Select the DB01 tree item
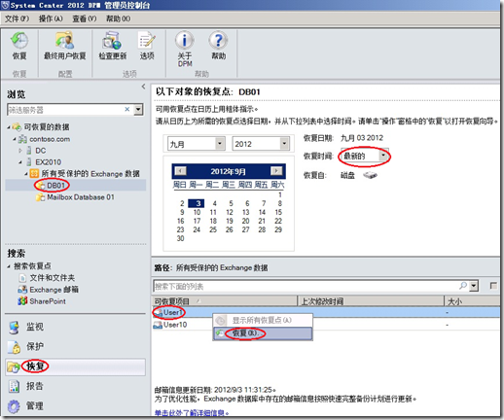Image resolution: width=504 pixels, height=420 pixels. click(55, 186)
